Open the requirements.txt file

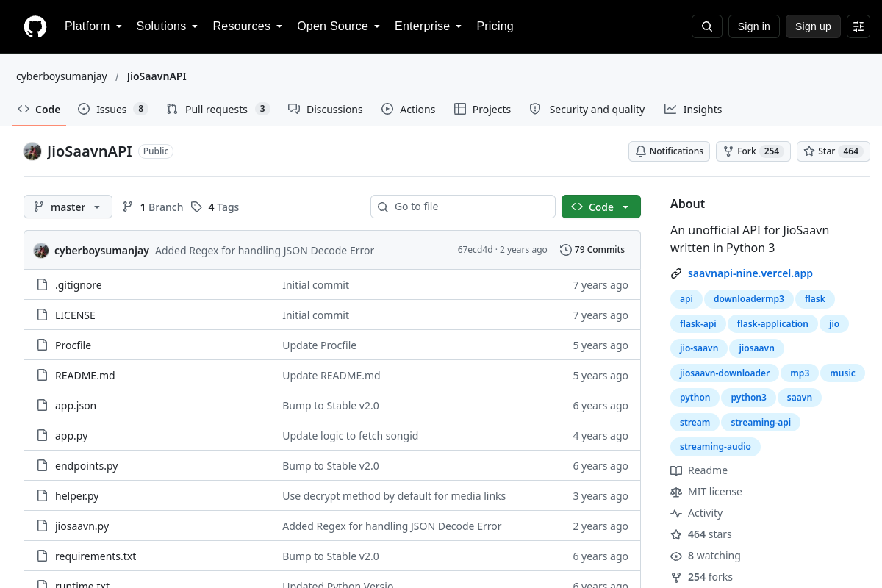click(96, 556)
